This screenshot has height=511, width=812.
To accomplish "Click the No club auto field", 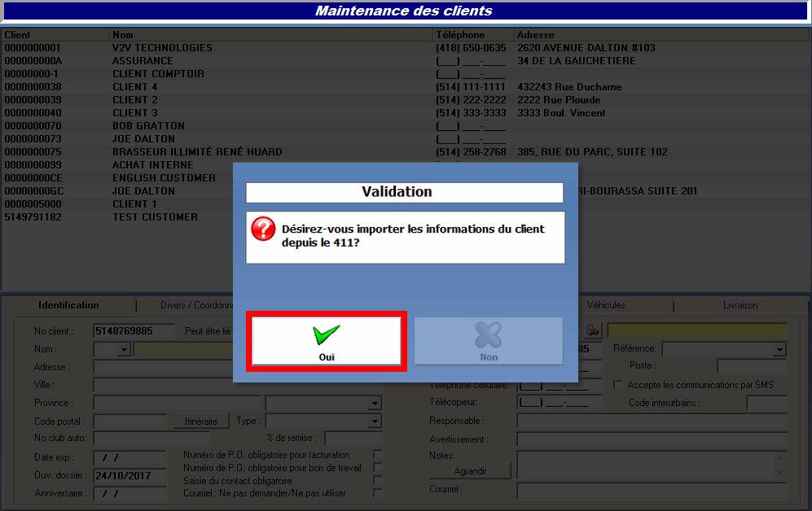I will [x=151, y=438].
